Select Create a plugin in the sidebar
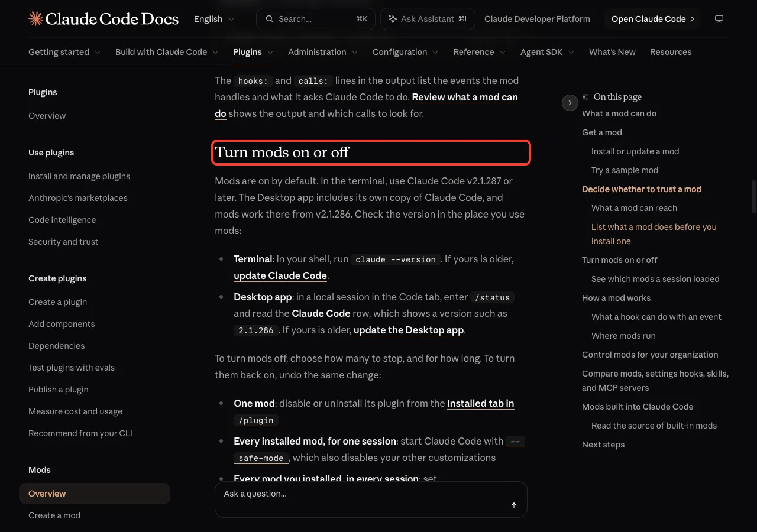 pyautogui.click(x=57, y=302)
